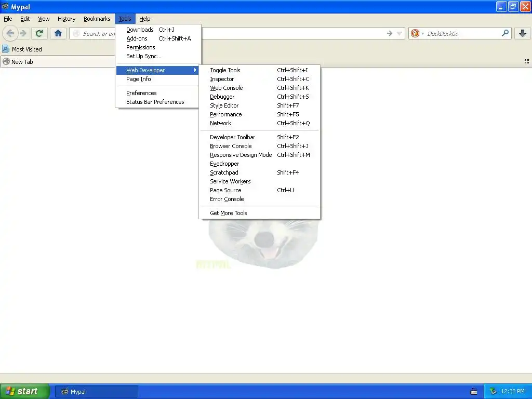The image size is (532, 399).
Task: Click Get More Tools
Action: (x=260, y=212)
